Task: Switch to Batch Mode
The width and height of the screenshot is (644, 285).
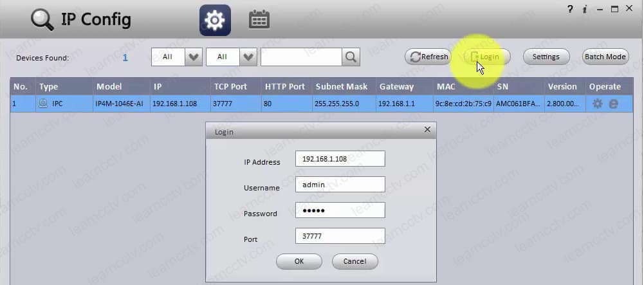Action: (x=605, y=57)
